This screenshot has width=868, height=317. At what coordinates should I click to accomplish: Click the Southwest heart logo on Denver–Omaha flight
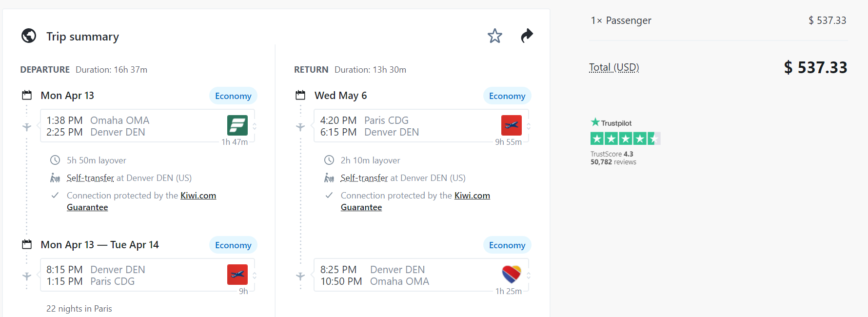point(511,275)
